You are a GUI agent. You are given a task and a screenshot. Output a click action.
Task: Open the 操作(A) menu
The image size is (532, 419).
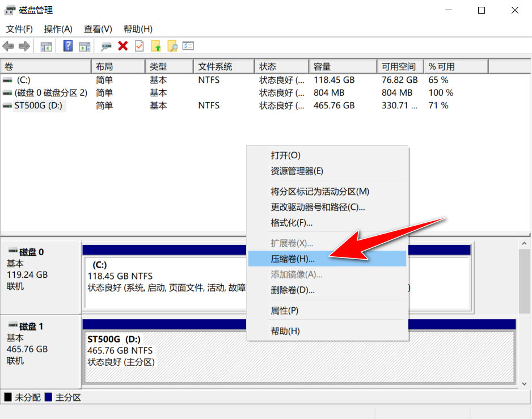57,29
